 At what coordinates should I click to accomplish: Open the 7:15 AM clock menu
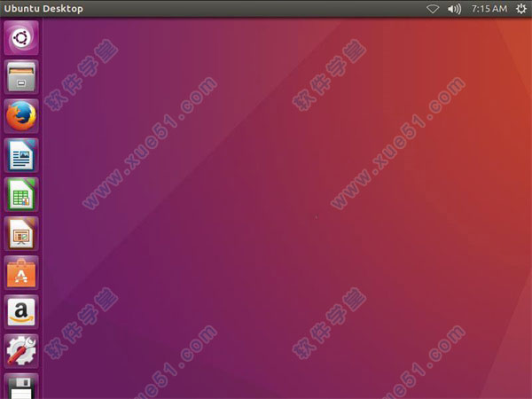(x=489, y=9)
